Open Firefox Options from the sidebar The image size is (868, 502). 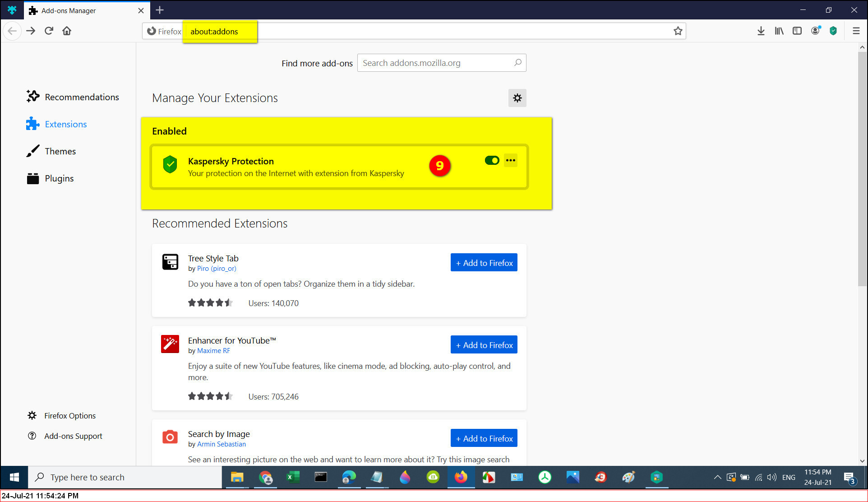click(62, 415)
